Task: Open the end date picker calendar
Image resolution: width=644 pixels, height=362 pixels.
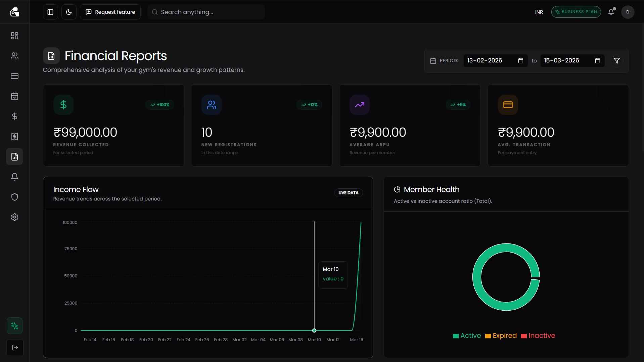Action: 598,61
